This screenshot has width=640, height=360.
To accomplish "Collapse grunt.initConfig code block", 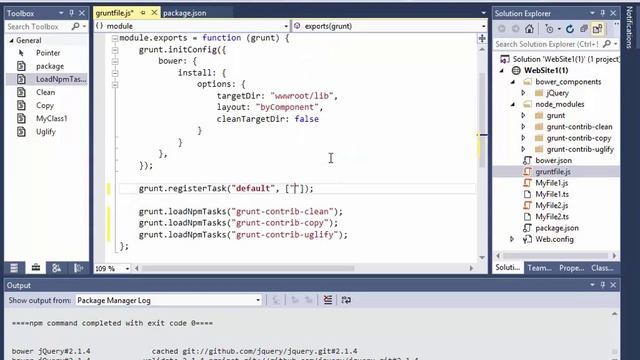I will (x=115, y=50).
